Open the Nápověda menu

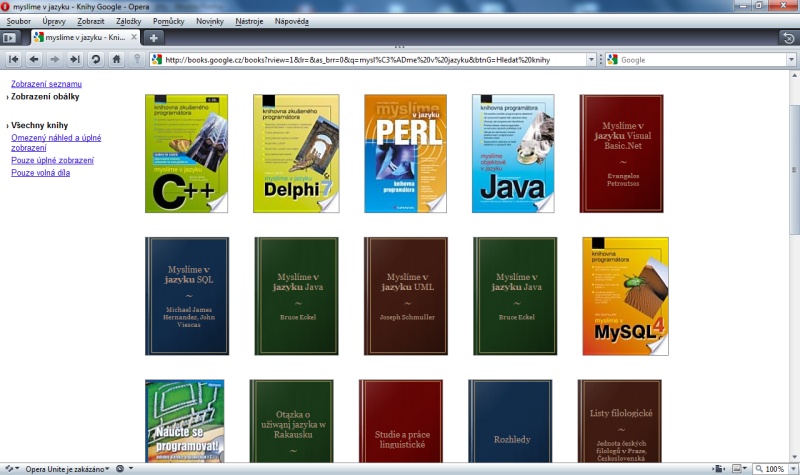coord(291,21)
